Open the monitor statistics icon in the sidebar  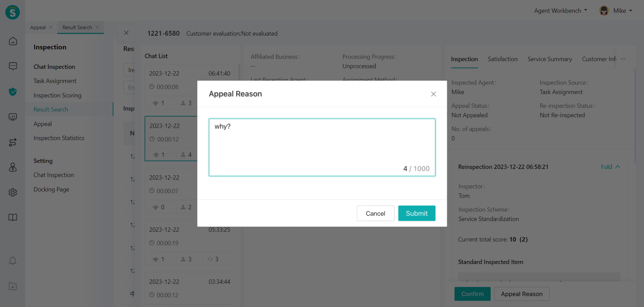click(x=13, y=117)
